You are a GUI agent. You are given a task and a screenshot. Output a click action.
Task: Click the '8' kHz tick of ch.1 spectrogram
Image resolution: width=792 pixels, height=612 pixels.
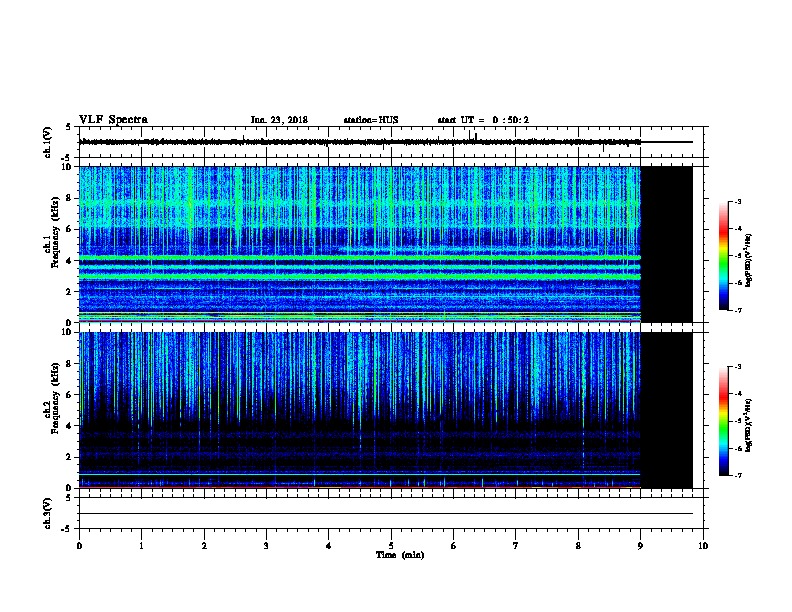coord(69,198)
